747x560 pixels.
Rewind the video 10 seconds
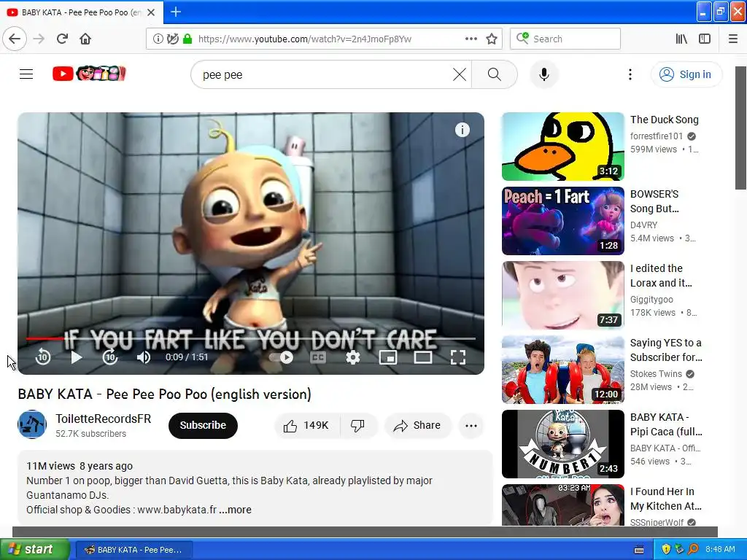click(x=43, y=357)
